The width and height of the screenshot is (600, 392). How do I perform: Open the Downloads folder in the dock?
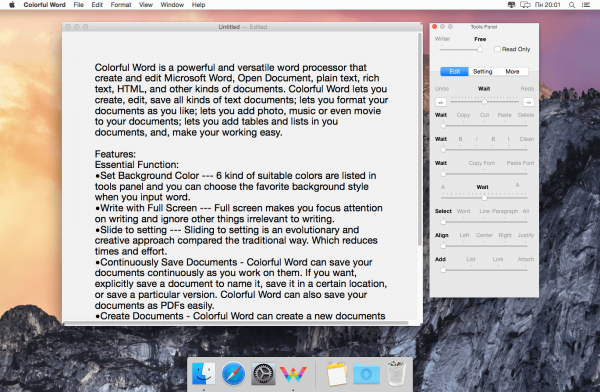(x=366, y=374)
